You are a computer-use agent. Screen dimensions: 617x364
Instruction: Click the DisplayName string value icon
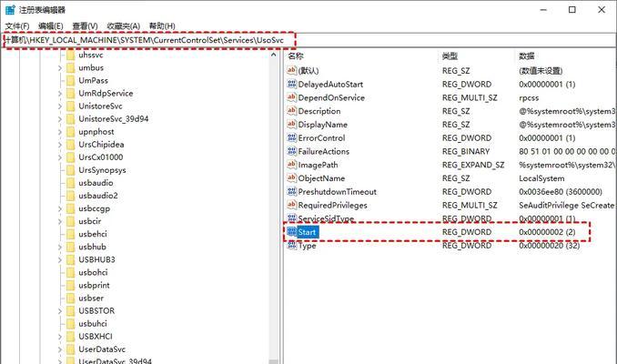[x=291, y=124]
